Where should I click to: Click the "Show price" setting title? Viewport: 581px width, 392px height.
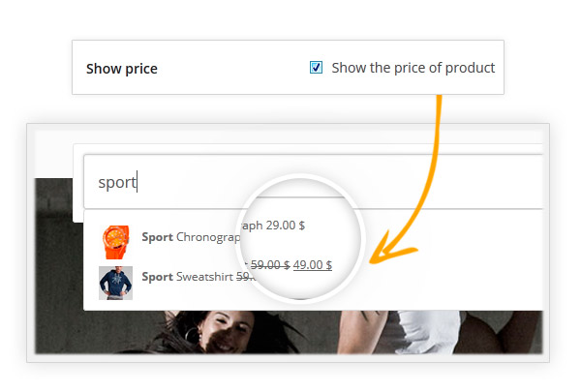pos(122,69)
